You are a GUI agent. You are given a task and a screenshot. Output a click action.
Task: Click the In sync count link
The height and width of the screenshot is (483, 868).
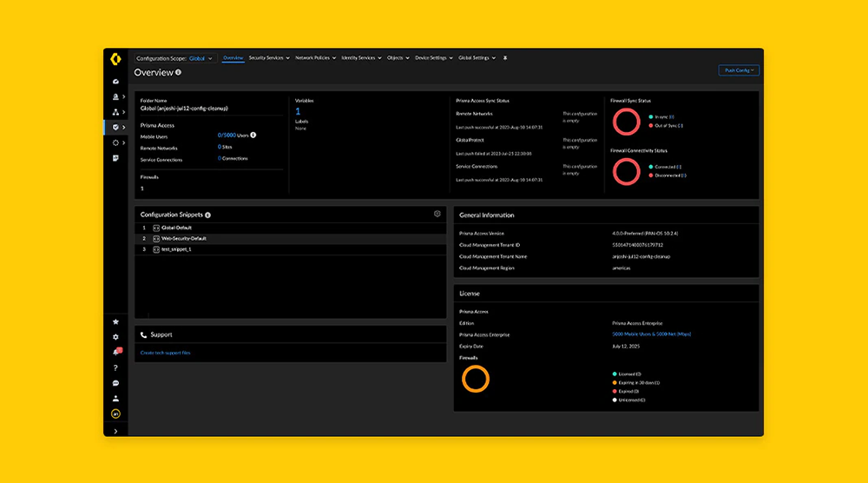(x=672, y=117)
